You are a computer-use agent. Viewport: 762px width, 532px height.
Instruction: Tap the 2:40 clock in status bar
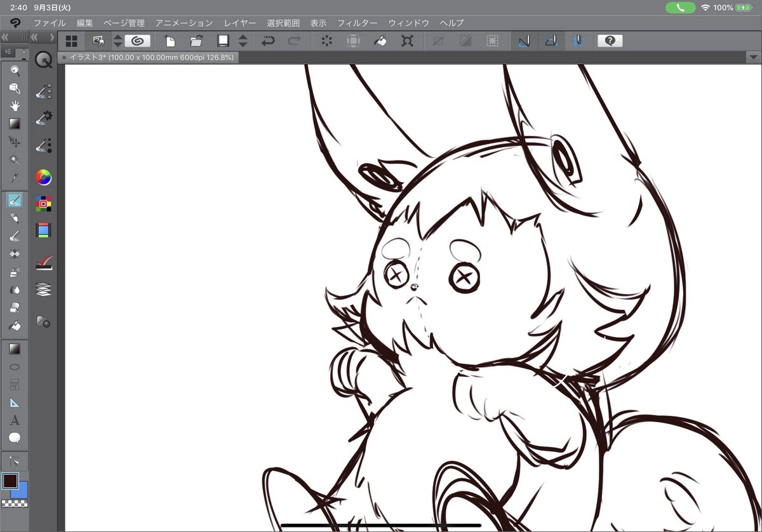point(18,8)
